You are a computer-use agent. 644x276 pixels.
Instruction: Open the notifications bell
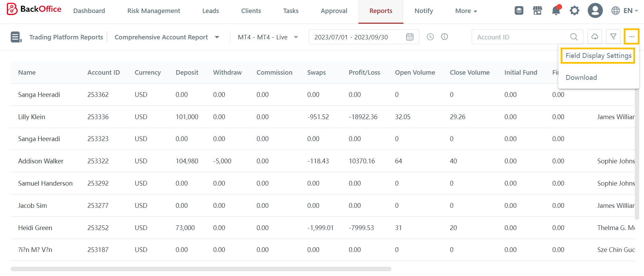pyautogui.click(x=556, y=11)
